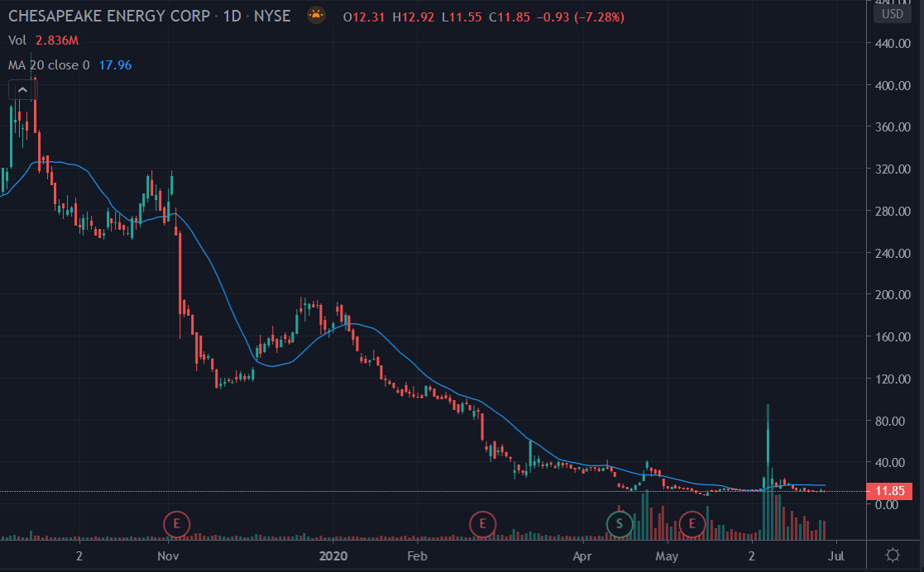Collapse the indicator legend with chevron button

coord(21,90)
